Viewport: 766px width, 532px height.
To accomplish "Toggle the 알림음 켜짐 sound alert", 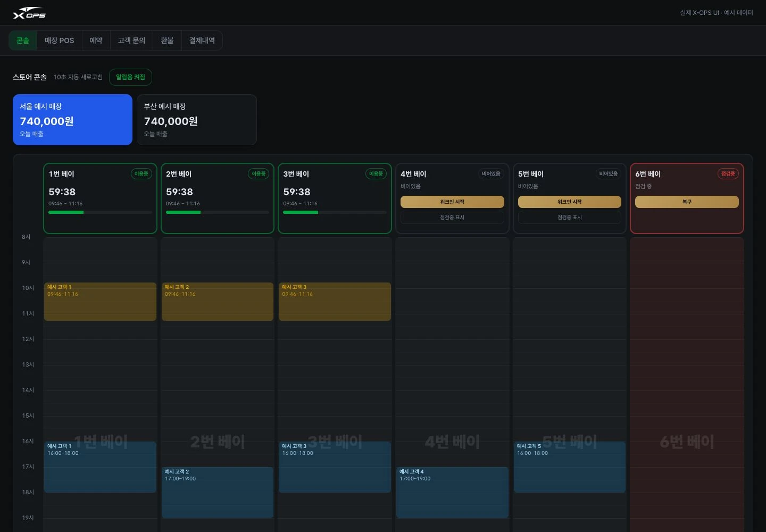I will (130, 77).
